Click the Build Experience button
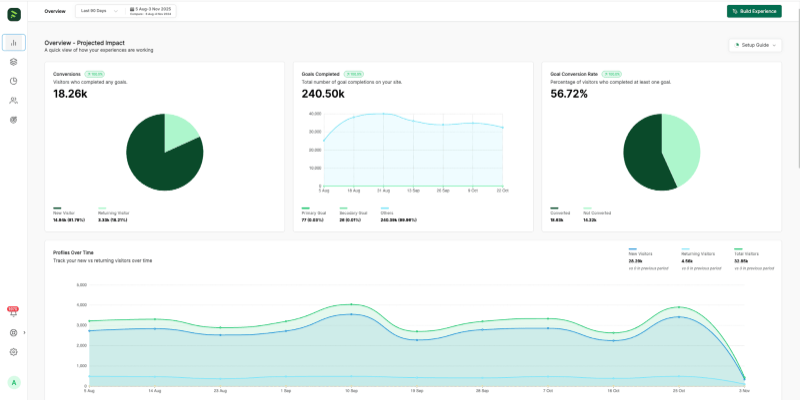 pyautogui.click(x=754, y=11)
